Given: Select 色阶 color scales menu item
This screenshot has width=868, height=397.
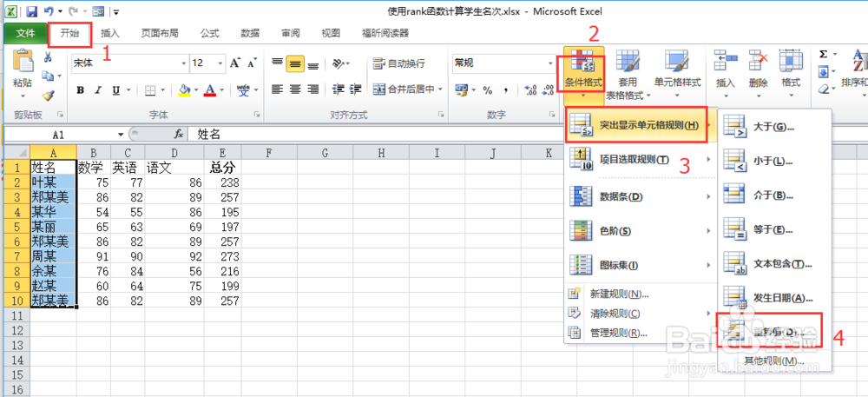Looking at the screenshot, I should pyautogui.click(x=639, y=231).
